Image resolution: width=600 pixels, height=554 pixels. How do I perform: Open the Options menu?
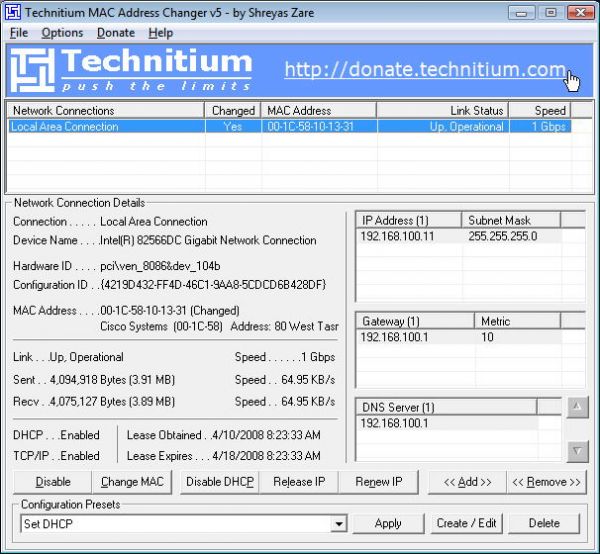(62, 33)
